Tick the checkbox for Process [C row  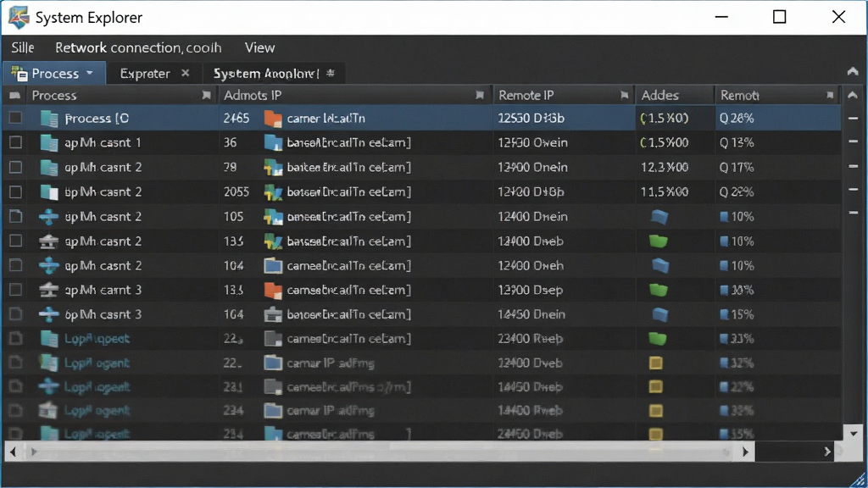pos(15,118)
